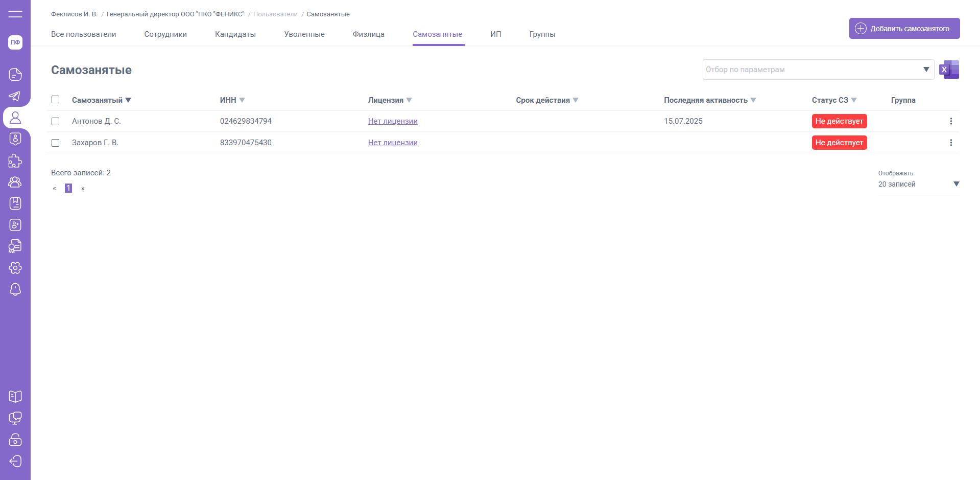
Task: Open three-dot menu for Антонов Д. С.
Action: [x=950, y=121]
